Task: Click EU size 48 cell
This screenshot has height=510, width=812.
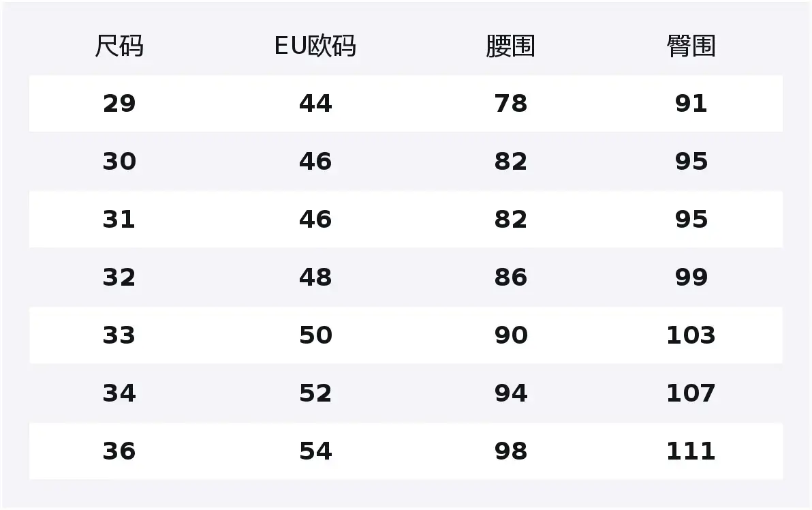Action: coord(315,277)
